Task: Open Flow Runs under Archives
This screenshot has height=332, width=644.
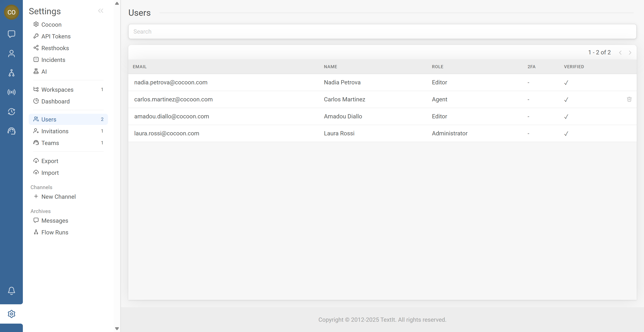Action: point(55,232)
